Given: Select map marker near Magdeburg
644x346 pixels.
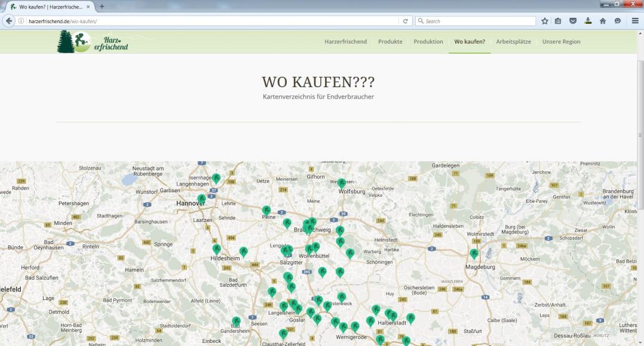Looking at the screenshot, I should coord(474,254).
